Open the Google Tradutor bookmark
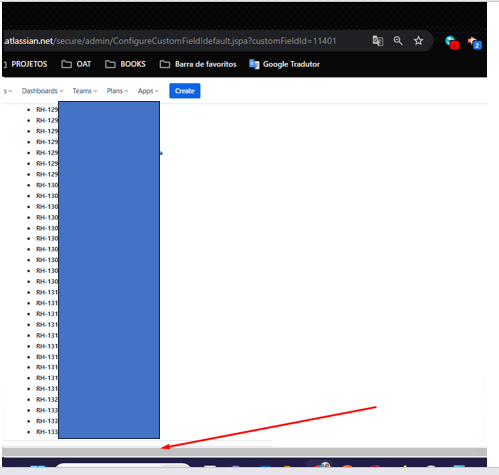The image size is (499, 475). pyautogui.click(x=284, y=64)
